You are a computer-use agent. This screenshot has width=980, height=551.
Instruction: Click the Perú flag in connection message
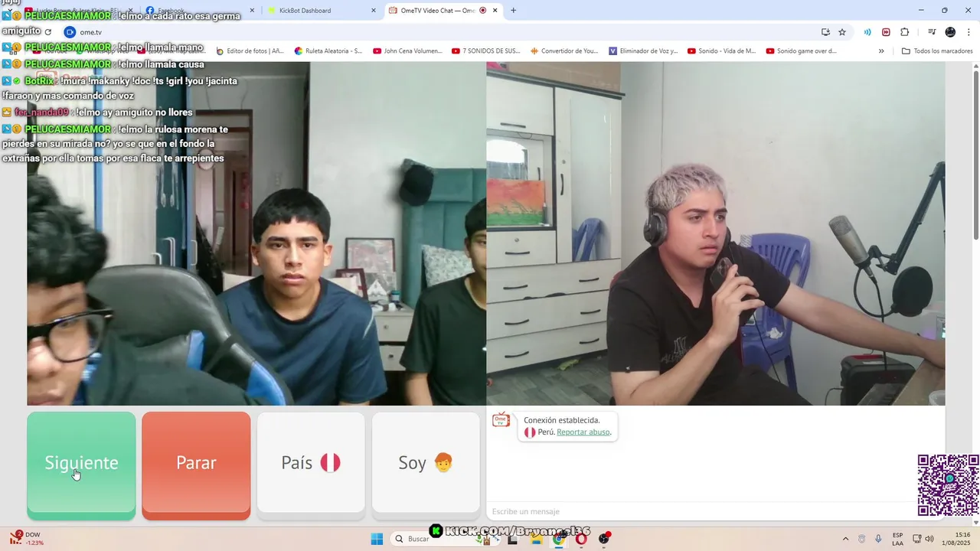[x=530, y=432]
